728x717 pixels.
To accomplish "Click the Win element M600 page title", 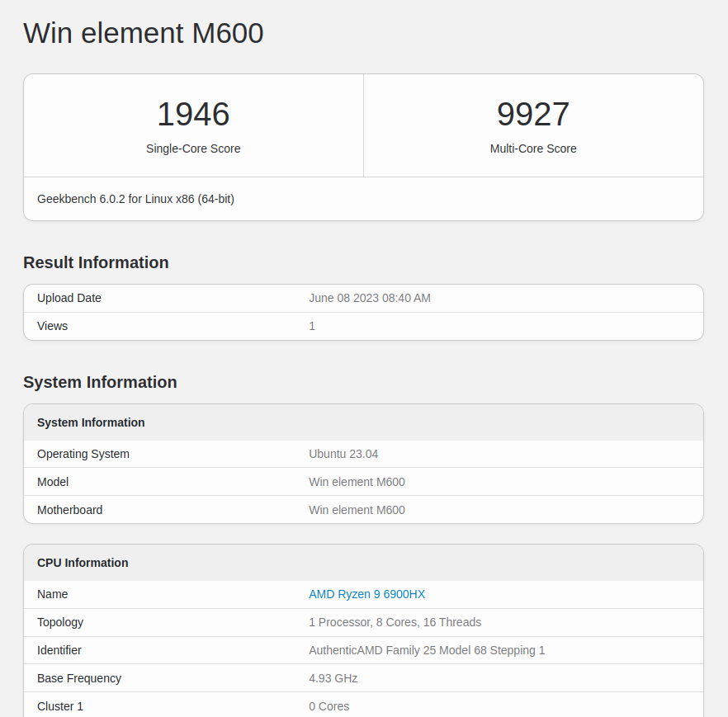I will coord(144,33).
